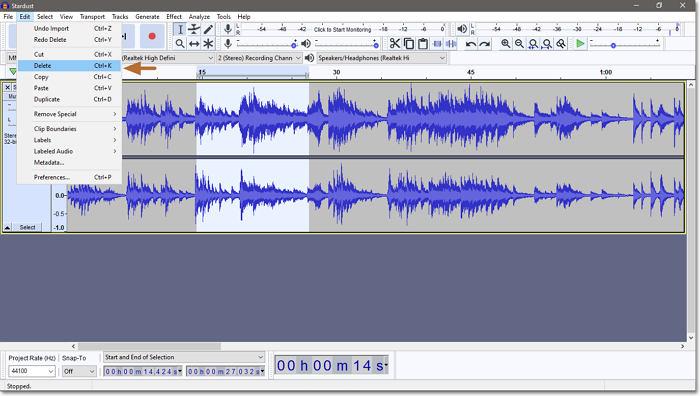Viewport: 700px width, 396px height.
Task: Open the Help menu
Action: pos(244,17)
